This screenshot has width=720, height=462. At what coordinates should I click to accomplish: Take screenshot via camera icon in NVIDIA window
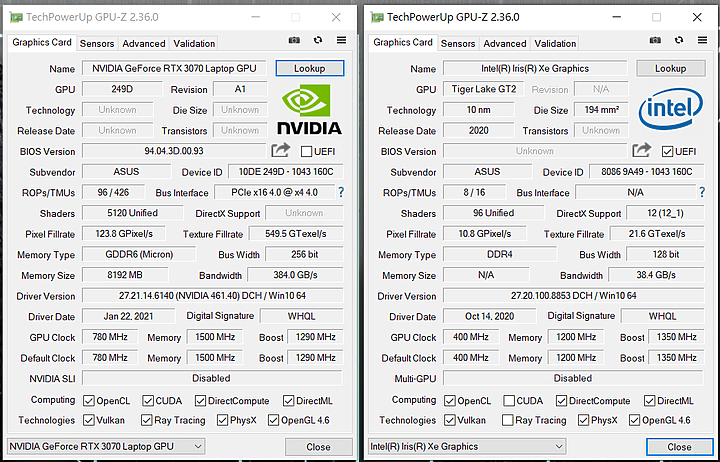click(x=294, y=40)
